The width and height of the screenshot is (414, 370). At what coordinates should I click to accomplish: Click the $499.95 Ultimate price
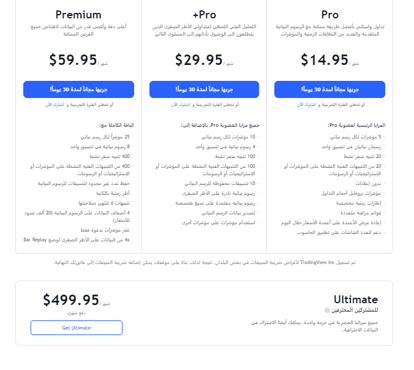(x=71, y=300)
